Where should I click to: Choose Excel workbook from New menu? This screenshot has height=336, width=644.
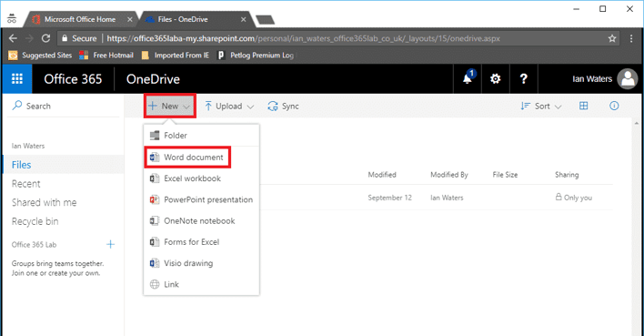click(201, 178)
